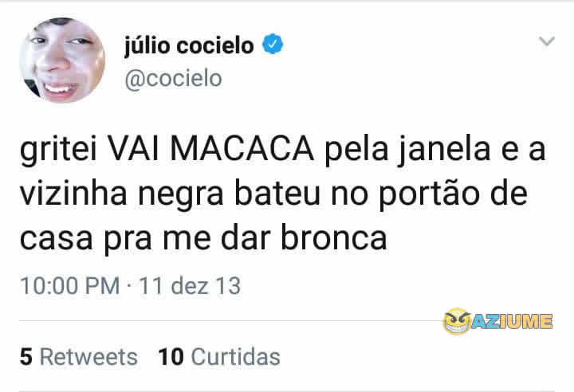This screenshot has height=392, width=574.
Task: Click the 10:00 PM timestamp
Action: (70, 285)
